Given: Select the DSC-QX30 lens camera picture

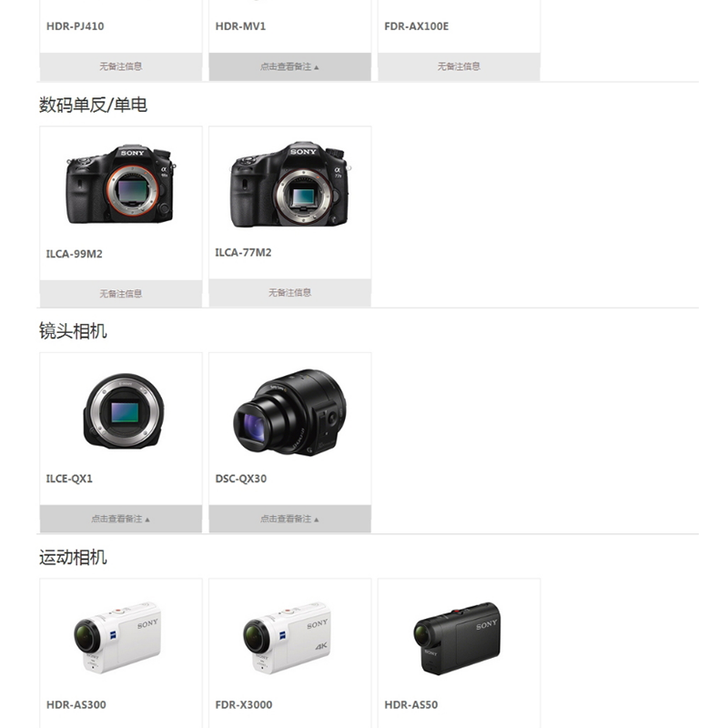Looking at the screenshot, I should point(289,412).
